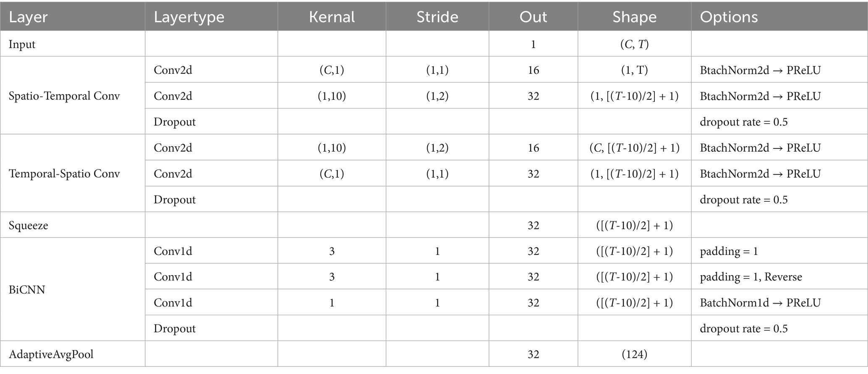Screen dimensions: 868x374
Task: Click the Layer column header
Action: [28, 17]
